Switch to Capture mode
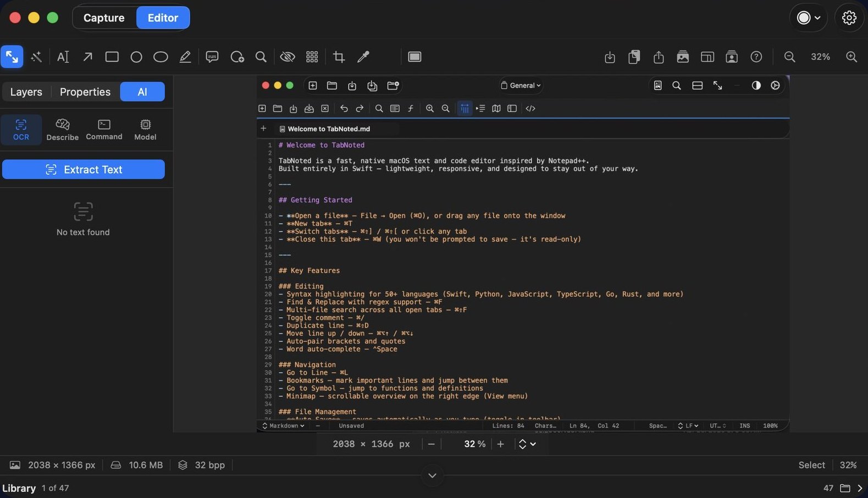 click(x=104, y=18)
